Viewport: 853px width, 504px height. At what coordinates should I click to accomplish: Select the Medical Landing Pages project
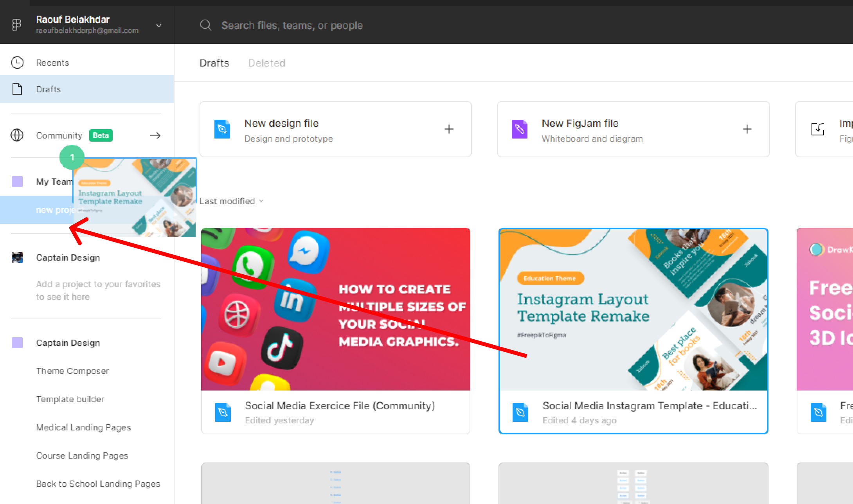coord(83,427)
